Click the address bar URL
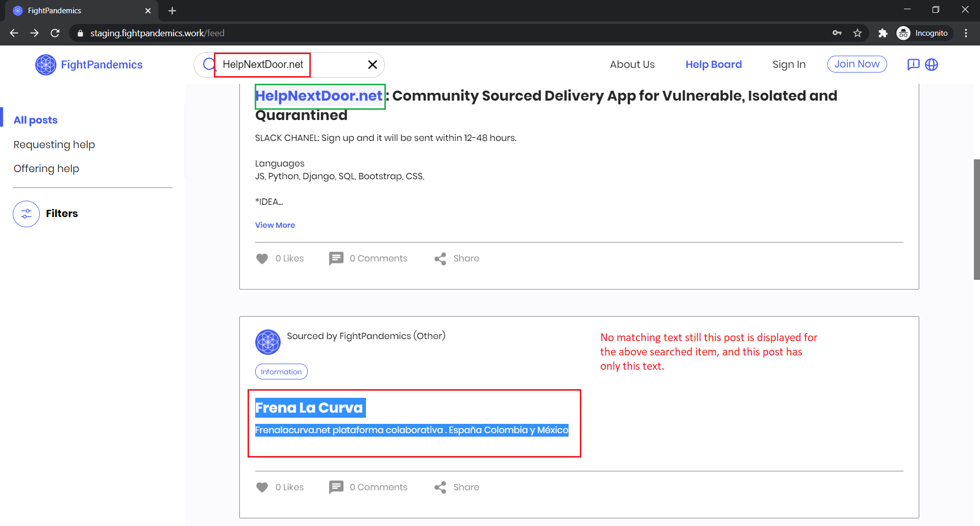This screenshot has height=526, width=980. [x=157, y=33]
